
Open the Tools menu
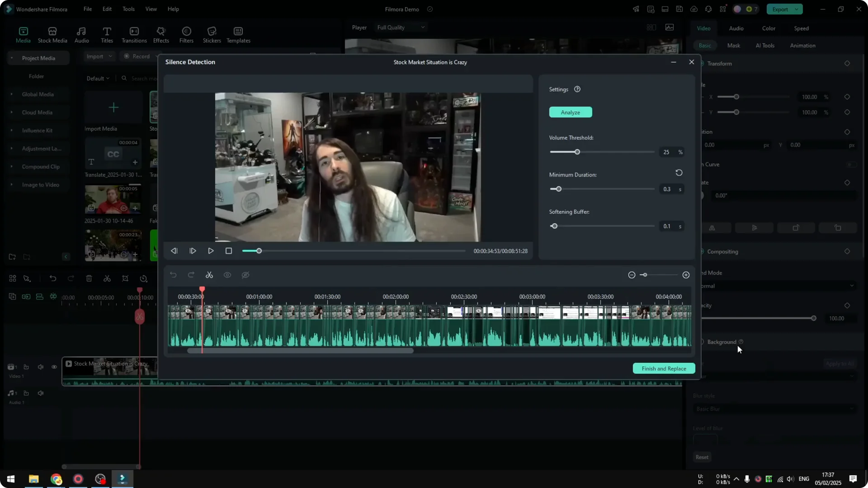pos(128,9)
